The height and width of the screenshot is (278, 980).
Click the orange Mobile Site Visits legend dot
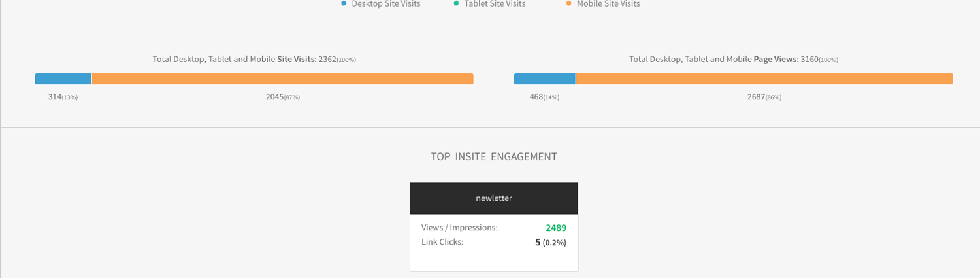(568, 4)
